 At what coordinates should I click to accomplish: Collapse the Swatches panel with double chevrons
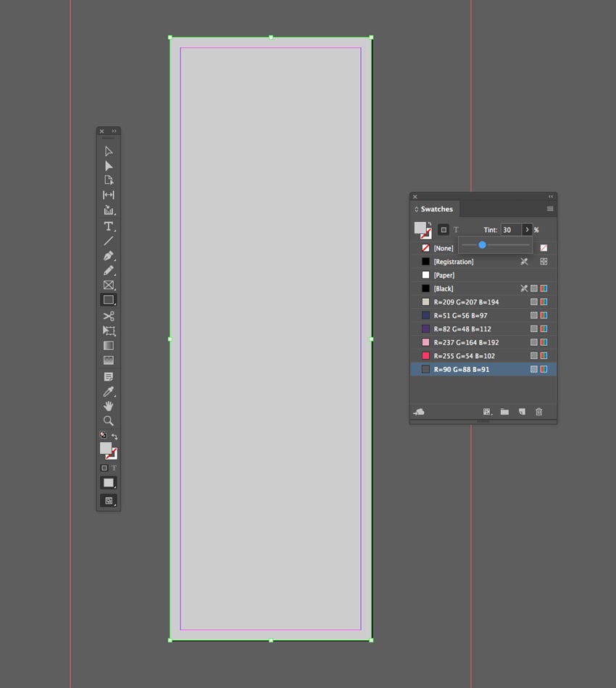(x=551, y=196)
